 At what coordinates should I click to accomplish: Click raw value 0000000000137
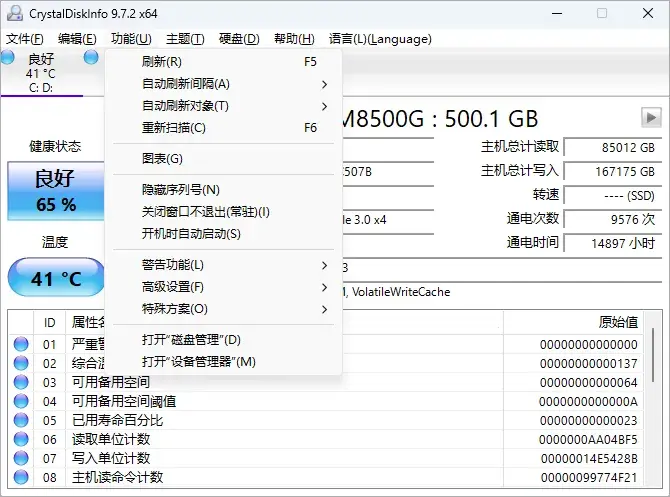pyautogui.click(x=589, y=364)
